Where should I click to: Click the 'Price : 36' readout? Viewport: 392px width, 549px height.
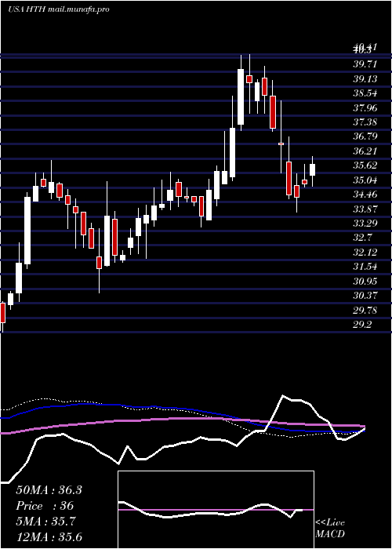[45, 506]
